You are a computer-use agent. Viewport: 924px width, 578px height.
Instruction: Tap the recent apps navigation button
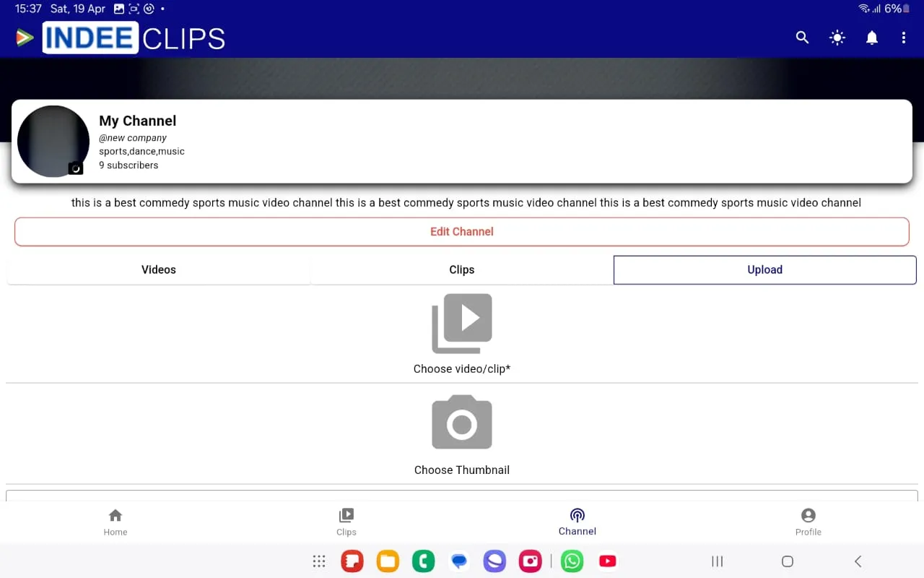click(x=718, y=561)
